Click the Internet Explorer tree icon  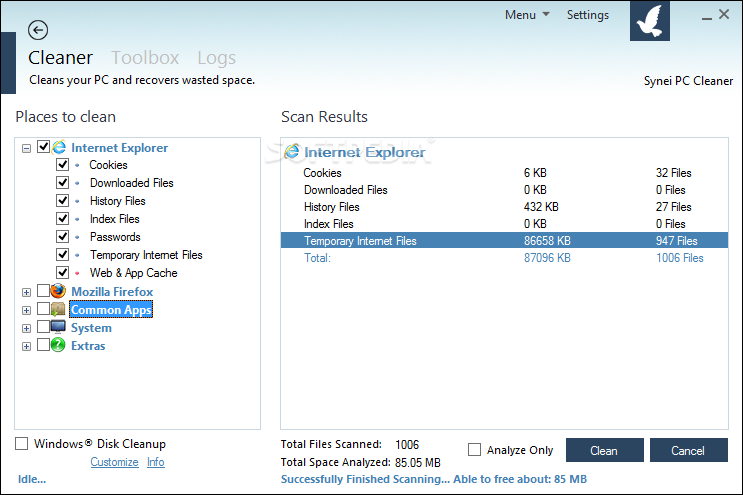click(59, 147)
